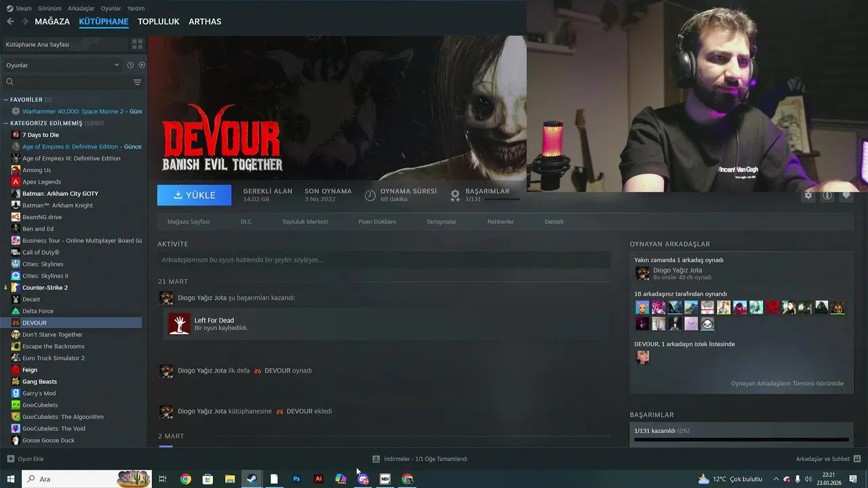Image resolution: width=868 pixels, height=488 pixels.
Task: Open Arkadaşlar menu
Action: [x=81, y=8]
